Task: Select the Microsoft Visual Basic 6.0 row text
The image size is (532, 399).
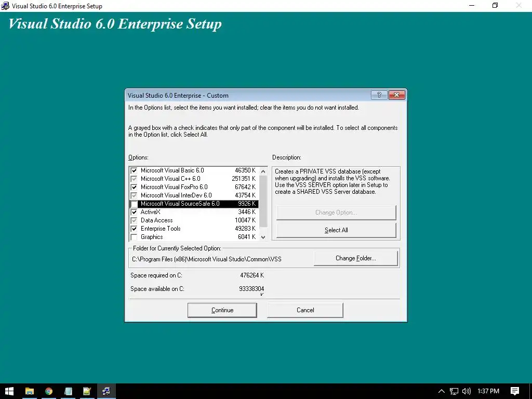Action: point(172,170)
